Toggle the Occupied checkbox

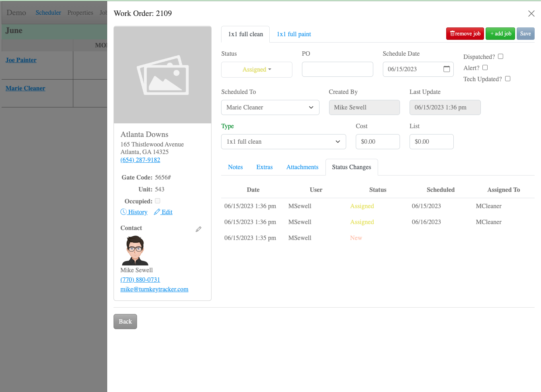tap(157, 201)
